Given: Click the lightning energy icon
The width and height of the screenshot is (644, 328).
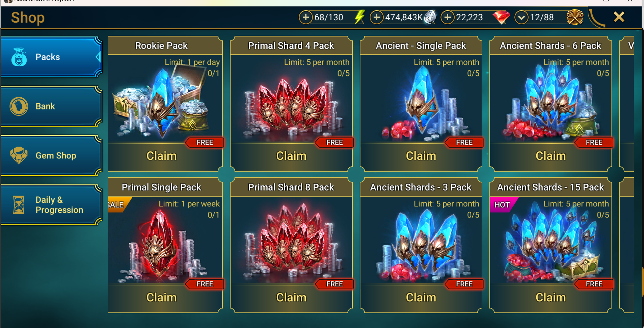Looking at the screenshot, I should point(360,17).
